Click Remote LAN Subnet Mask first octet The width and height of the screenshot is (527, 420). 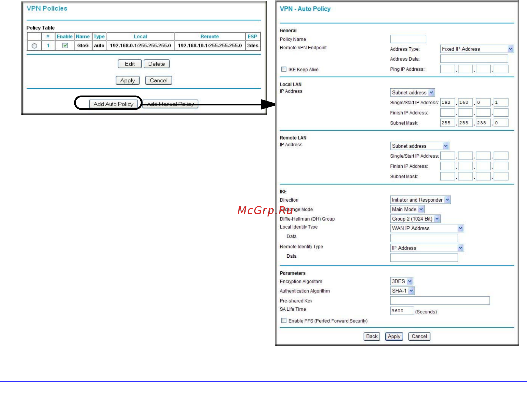(447, 176)
